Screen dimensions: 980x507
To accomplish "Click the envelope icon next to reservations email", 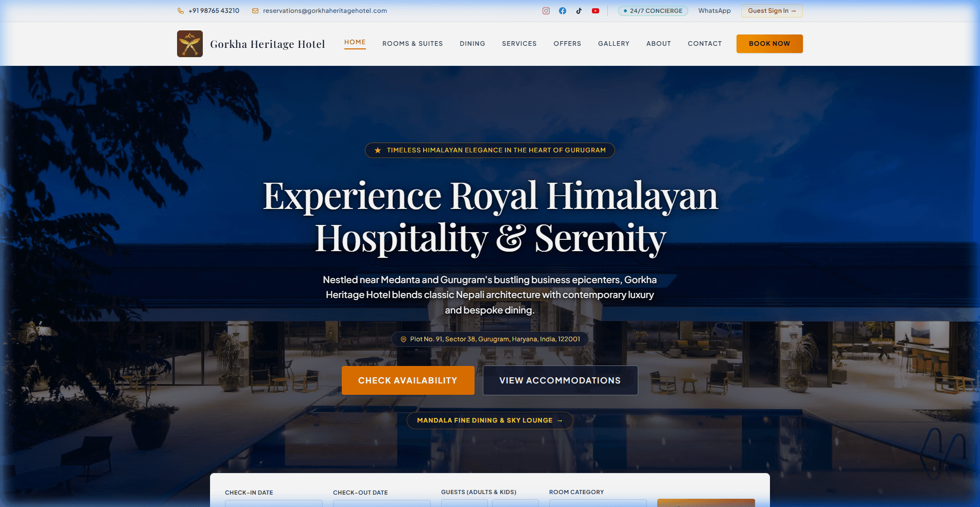I will (255, 11).
